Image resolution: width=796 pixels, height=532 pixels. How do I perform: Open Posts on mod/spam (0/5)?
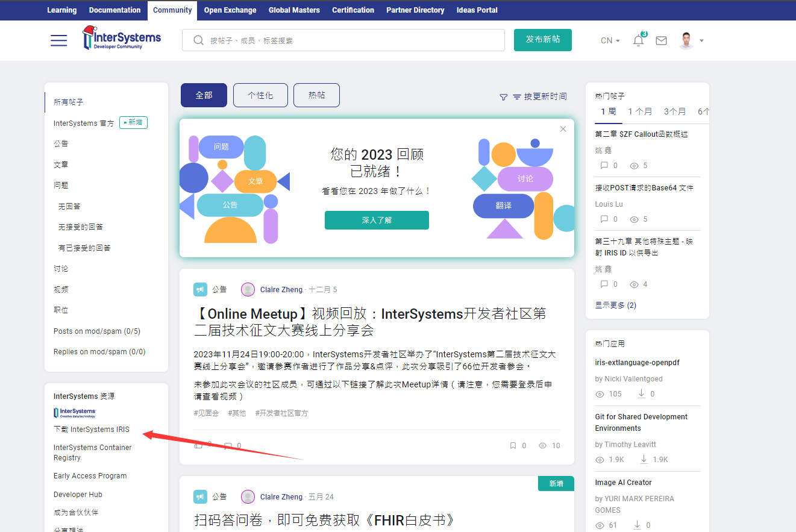point(97,331)
